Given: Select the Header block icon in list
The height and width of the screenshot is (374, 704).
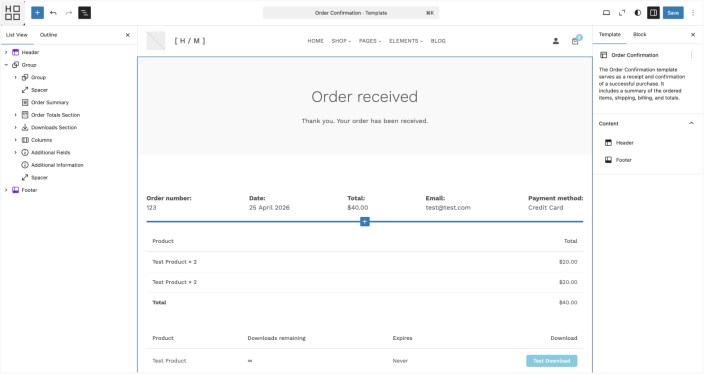Looking at the screenshot, I should pos(15,53).
